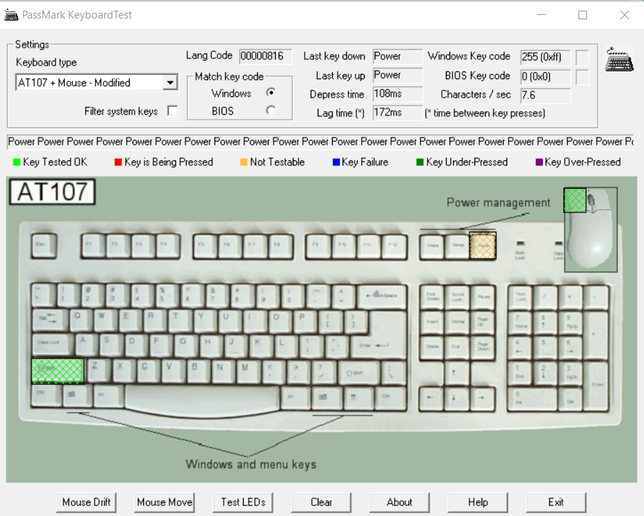Click the Last key down field

398,56
